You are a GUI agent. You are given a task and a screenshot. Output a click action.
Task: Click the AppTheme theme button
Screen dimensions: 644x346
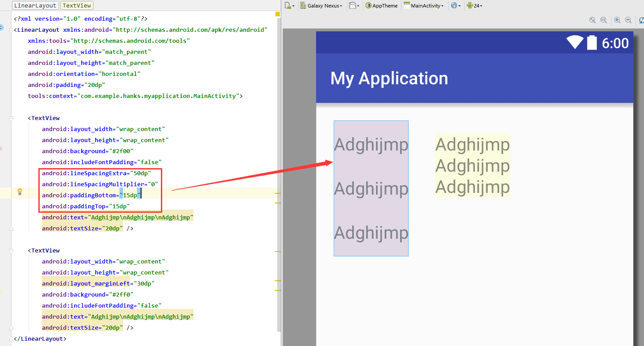[x=382, y=6]
